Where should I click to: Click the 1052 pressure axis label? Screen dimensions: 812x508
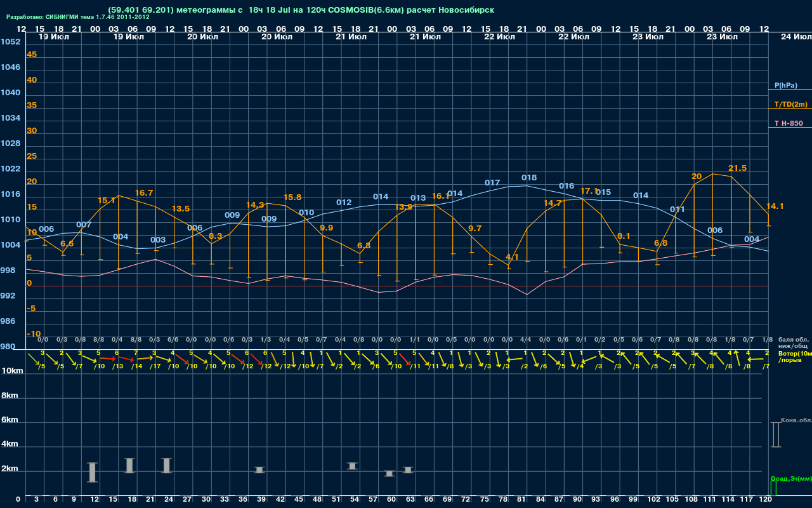[x=10, y=41]
